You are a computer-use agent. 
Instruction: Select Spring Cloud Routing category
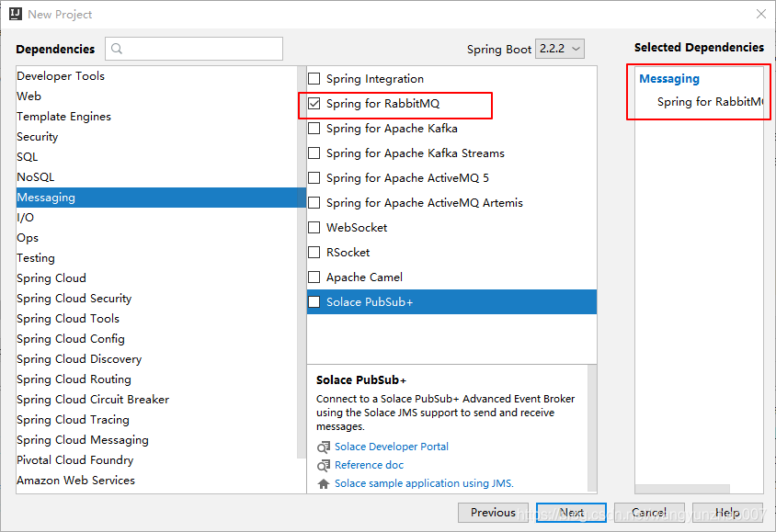coord(156,379)
